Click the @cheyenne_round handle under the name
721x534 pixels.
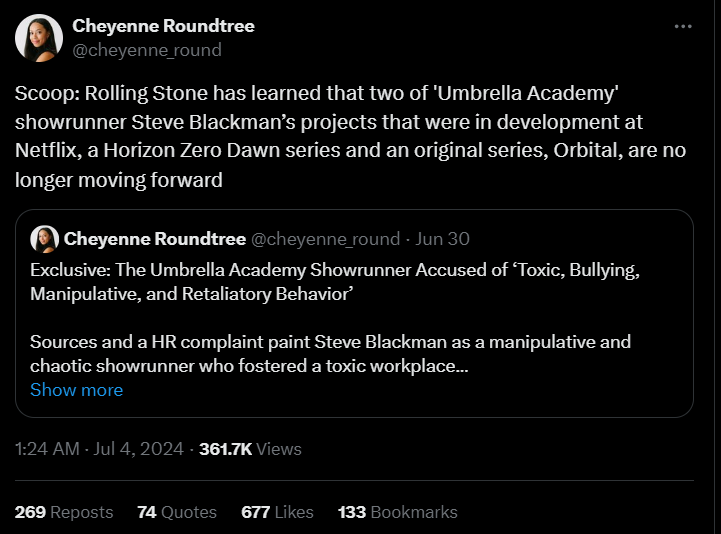click(x=147, y=49)
